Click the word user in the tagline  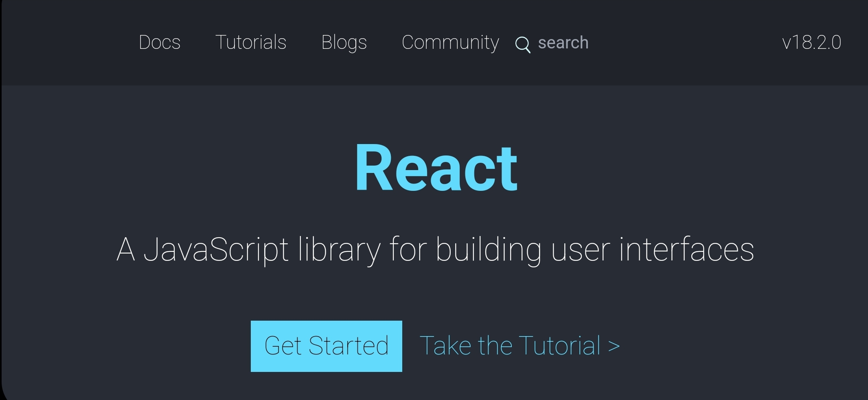coord(581,249)
